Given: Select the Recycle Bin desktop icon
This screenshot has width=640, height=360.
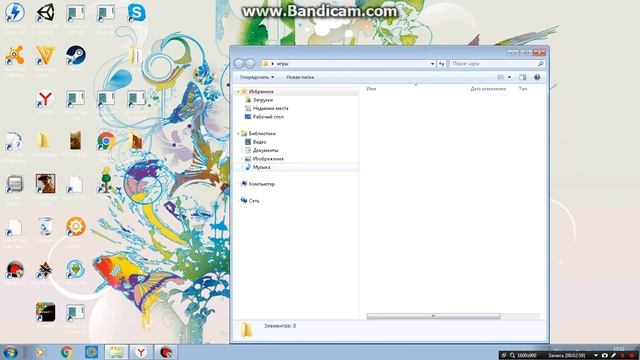Looking at the screenshot, I should (45, 227).
